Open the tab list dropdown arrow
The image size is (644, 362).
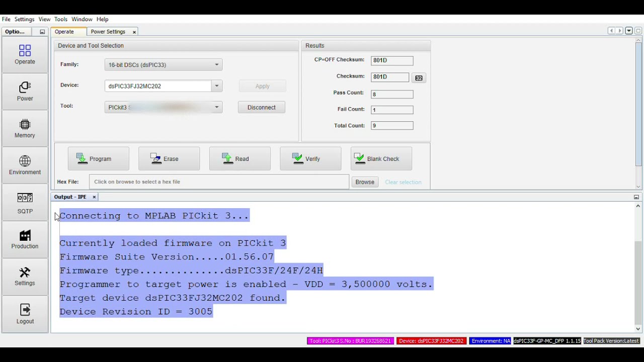tap(629, 31)
